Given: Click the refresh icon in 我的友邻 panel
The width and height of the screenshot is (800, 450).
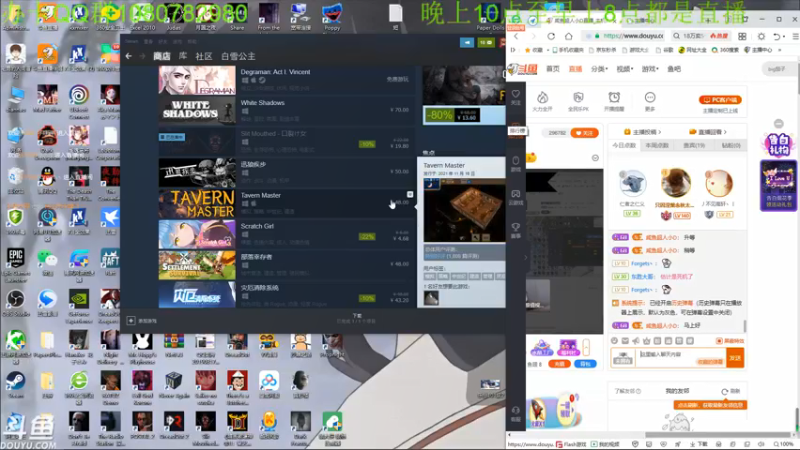Looking at the screenshot, I should [724, 391].
